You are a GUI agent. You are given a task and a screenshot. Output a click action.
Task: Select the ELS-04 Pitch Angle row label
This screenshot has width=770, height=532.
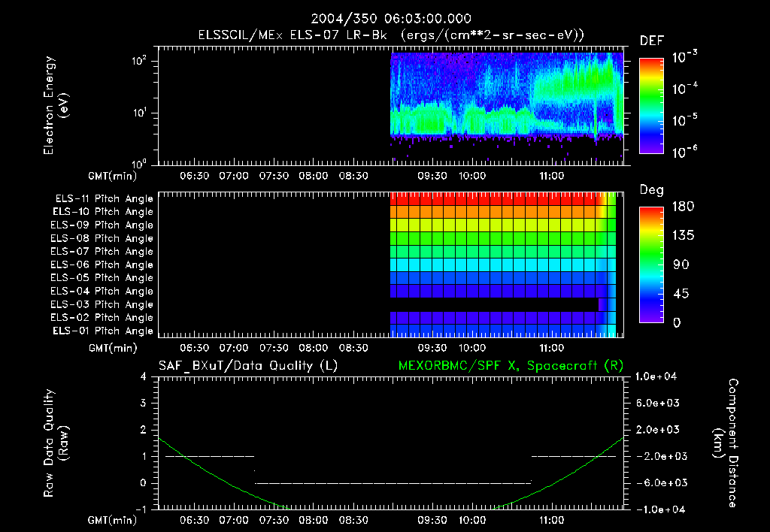[102, 291]
